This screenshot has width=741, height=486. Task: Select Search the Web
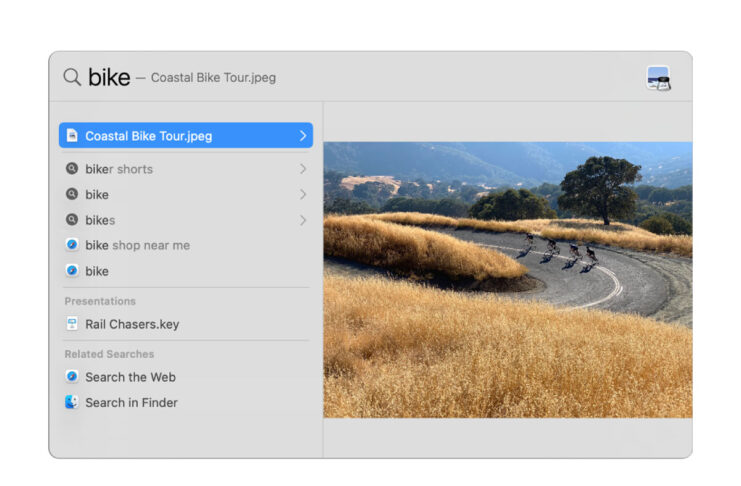tap(186, 377)
